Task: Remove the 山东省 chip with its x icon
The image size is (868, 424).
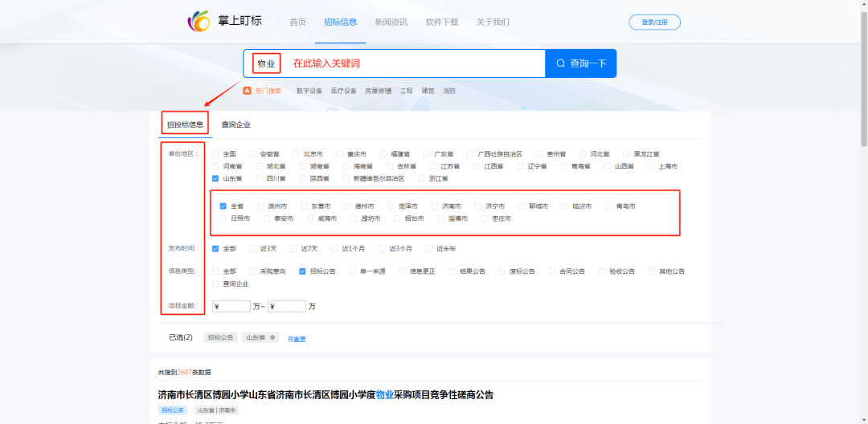Action: coord(272,337)
